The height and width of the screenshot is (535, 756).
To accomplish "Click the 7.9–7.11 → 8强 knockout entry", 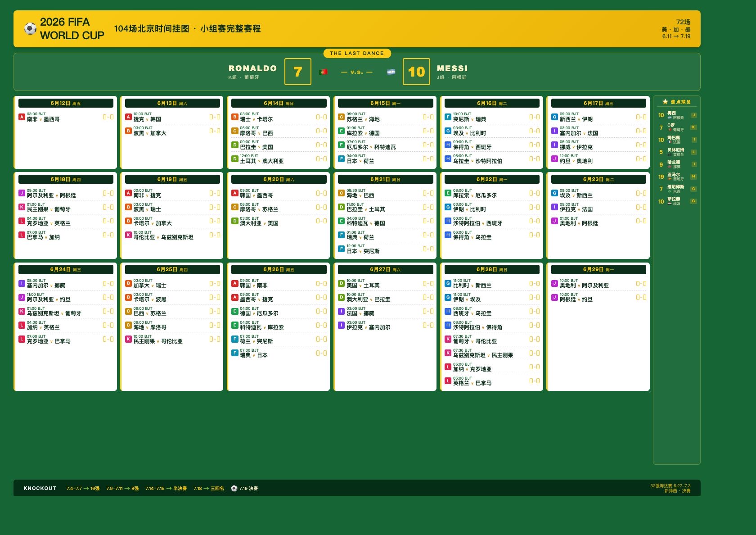I will point(122,488).
